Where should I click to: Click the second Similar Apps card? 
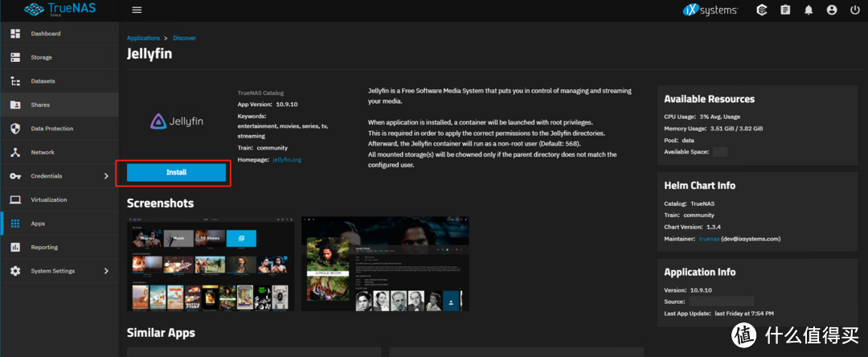(517, 352)
